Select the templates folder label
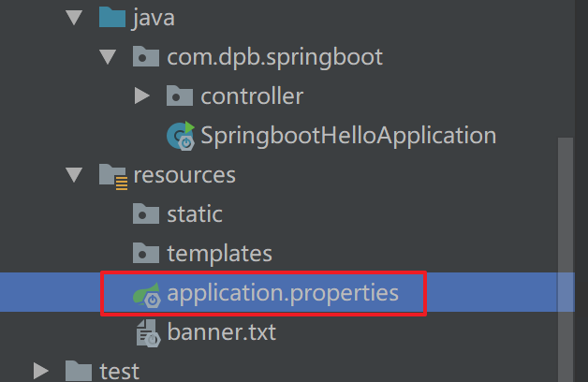 219,254
